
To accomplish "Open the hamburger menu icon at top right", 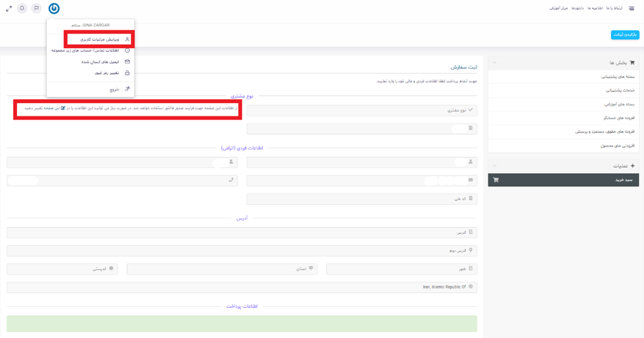I will (631, 8).
